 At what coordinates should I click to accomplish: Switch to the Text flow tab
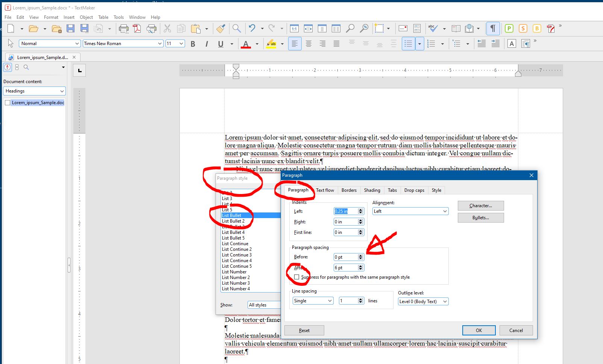pyautogui.click(x=325, y=190)
